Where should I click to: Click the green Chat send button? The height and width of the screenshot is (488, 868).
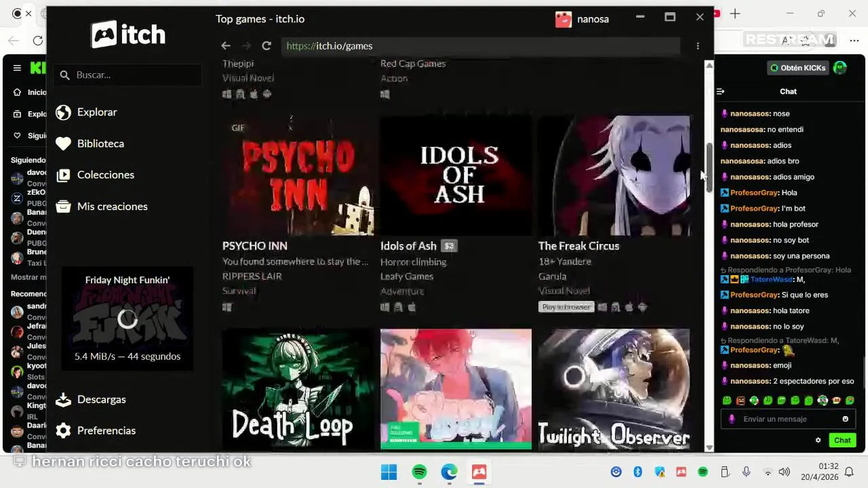(842, 441)
